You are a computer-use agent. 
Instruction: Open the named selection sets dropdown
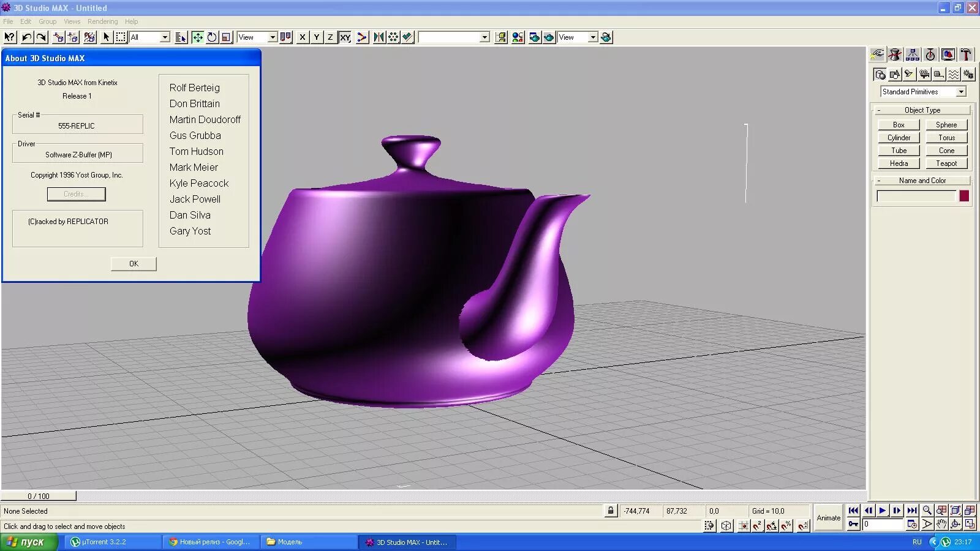click(x=454, y=37)
